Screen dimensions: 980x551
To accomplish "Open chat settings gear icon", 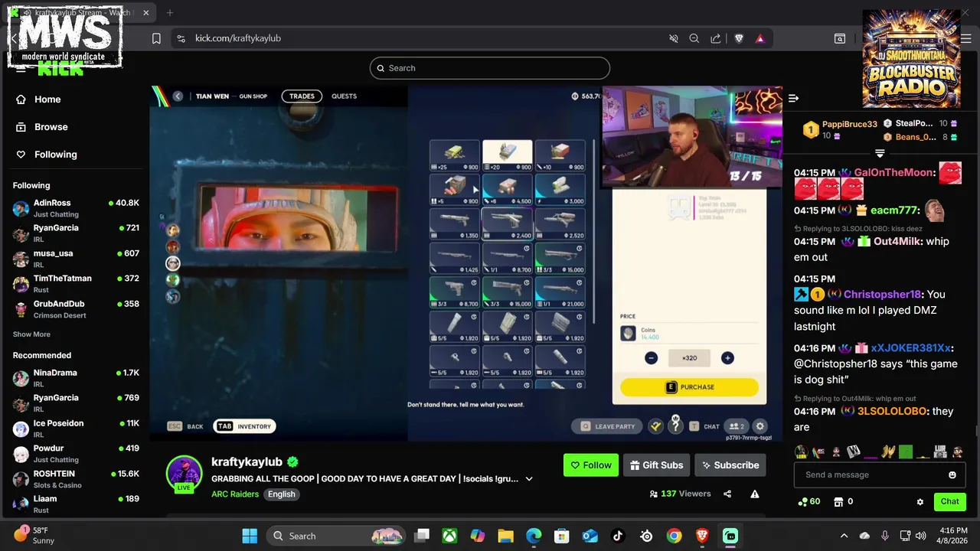I will click(x=920, y=502).
